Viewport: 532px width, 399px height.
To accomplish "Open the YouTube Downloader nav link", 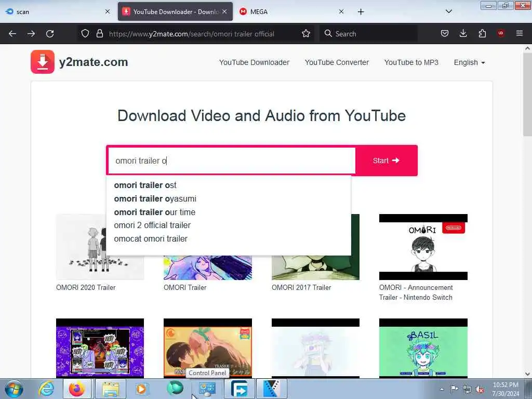I will [254, 62].
